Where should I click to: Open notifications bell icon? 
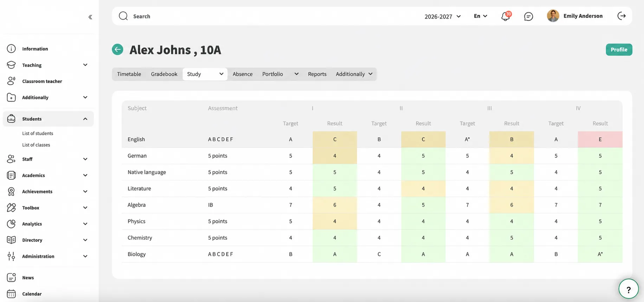point(505,16)
